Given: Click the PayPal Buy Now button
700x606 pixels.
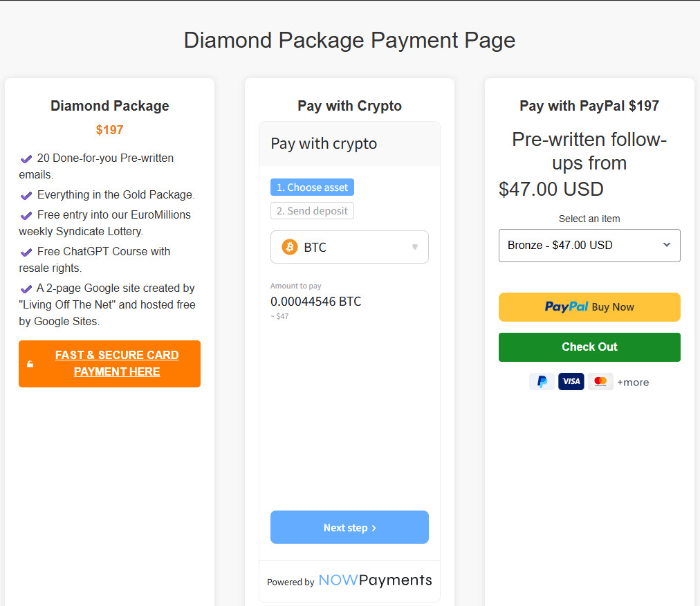Looking at the screenshot, I should [x=589, y=307].
